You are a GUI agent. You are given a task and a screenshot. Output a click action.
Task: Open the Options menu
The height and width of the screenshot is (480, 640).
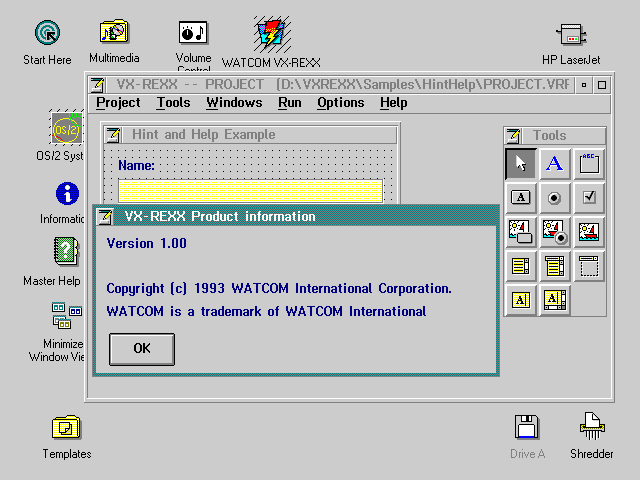341,102
